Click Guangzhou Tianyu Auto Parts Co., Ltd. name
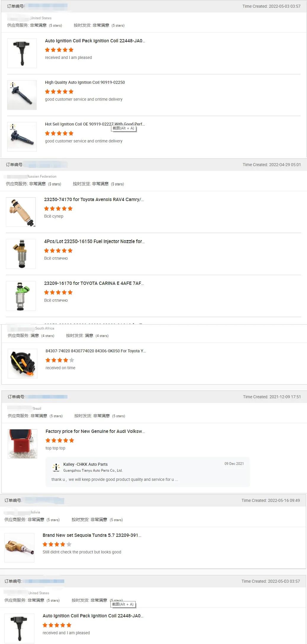This screenshot has height=644, width=307. click(x=93, y=470)
